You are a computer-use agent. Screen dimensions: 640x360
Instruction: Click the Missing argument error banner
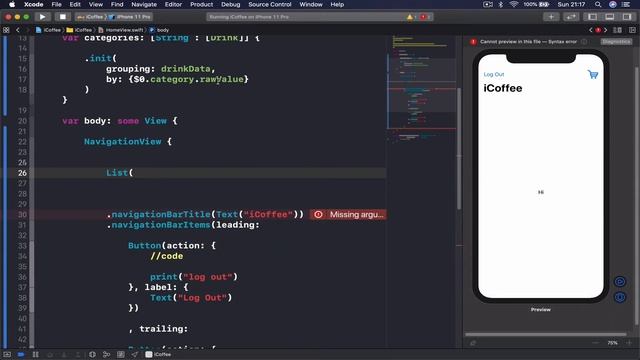(348, 214)
